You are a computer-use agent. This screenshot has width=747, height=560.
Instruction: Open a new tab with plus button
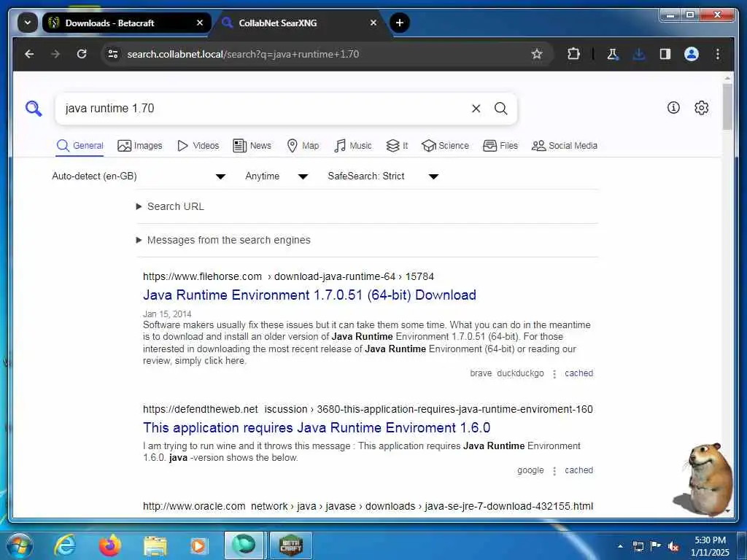tap(400, 23)
